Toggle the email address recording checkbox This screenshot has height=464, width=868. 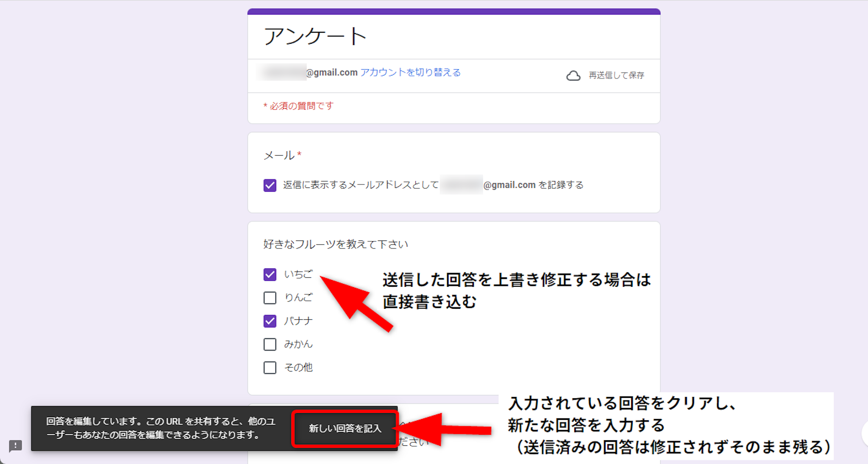click(270, 185)
